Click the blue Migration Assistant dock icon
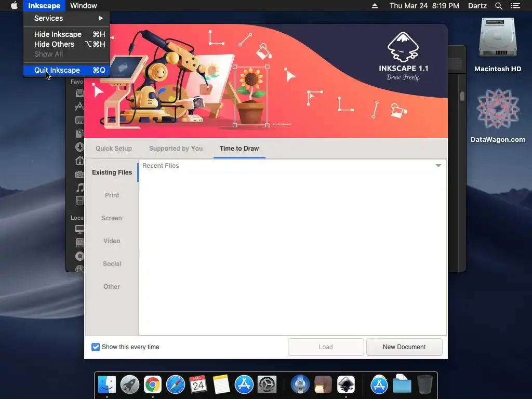532x399 pixels. pos(300,385)
